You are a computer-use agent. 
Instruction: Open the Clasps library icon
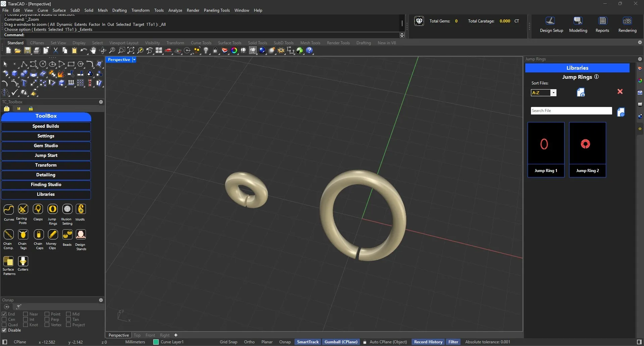pyautogui.click(x=38, y=209)
